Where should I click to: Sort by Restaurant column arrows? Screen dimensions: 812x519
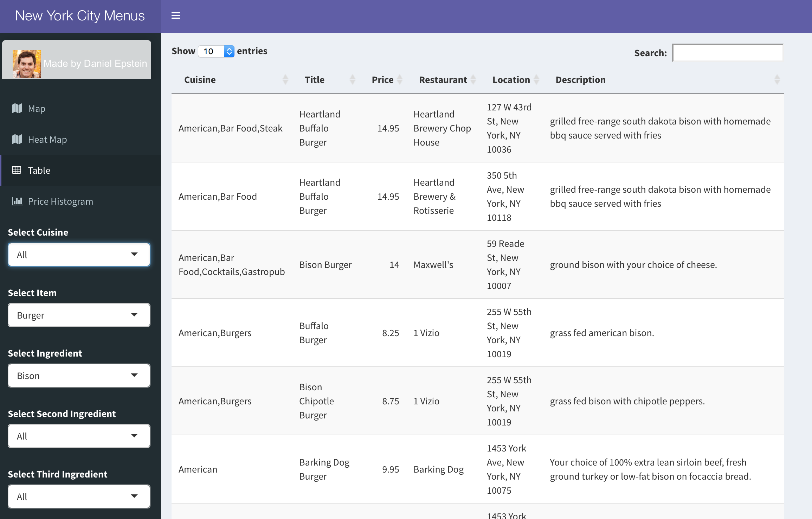[x=473, y=80]
